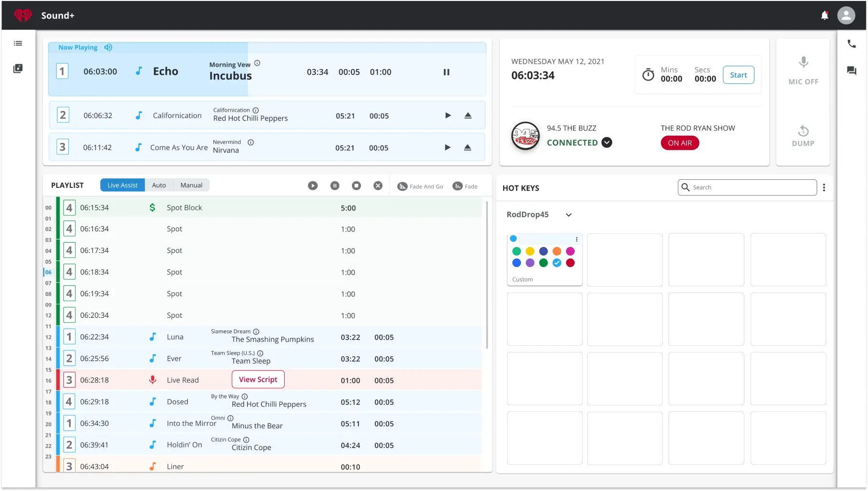
Task: Eject the Californication track
Action: (x=468, y=116)
